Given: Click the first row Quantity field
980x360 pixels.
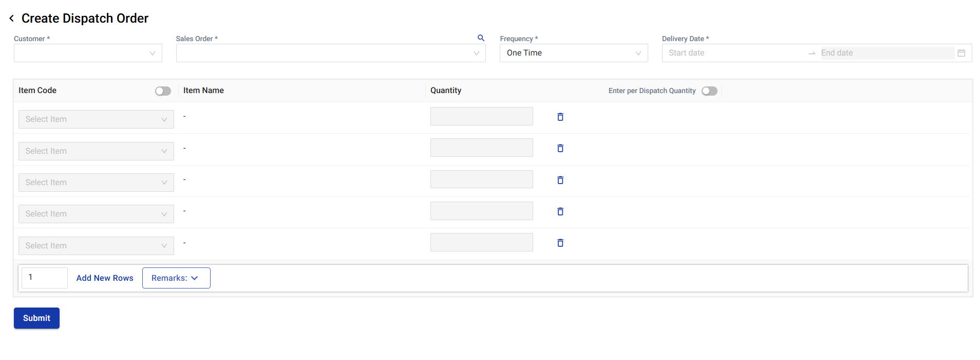Looking at the screenshot, I should coord(481,116).
